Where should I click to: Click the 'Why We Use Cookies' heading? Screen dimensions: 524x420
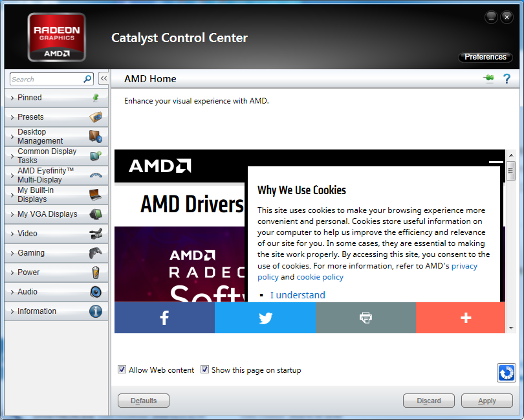pos(301,190)
